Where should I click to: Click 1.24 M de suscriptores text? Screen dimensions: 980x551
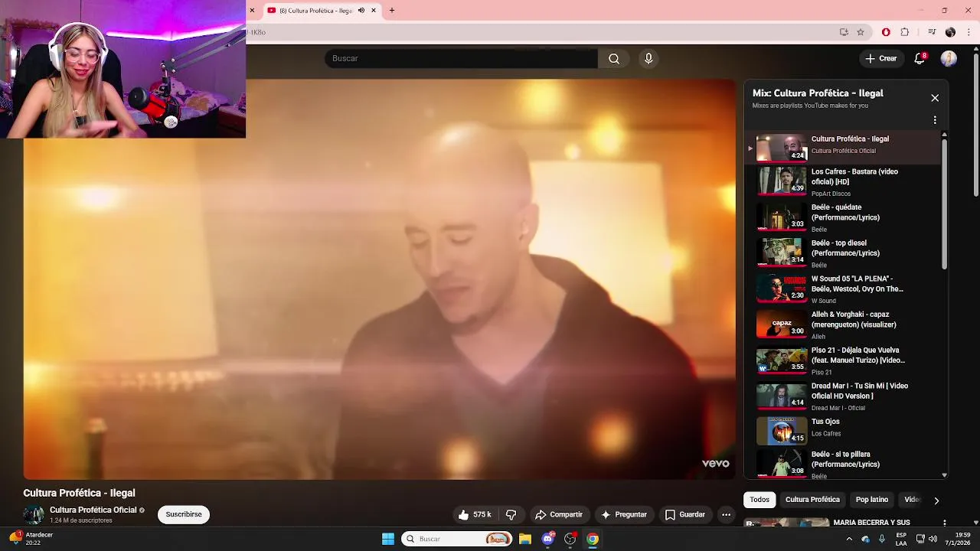point(81,520)
